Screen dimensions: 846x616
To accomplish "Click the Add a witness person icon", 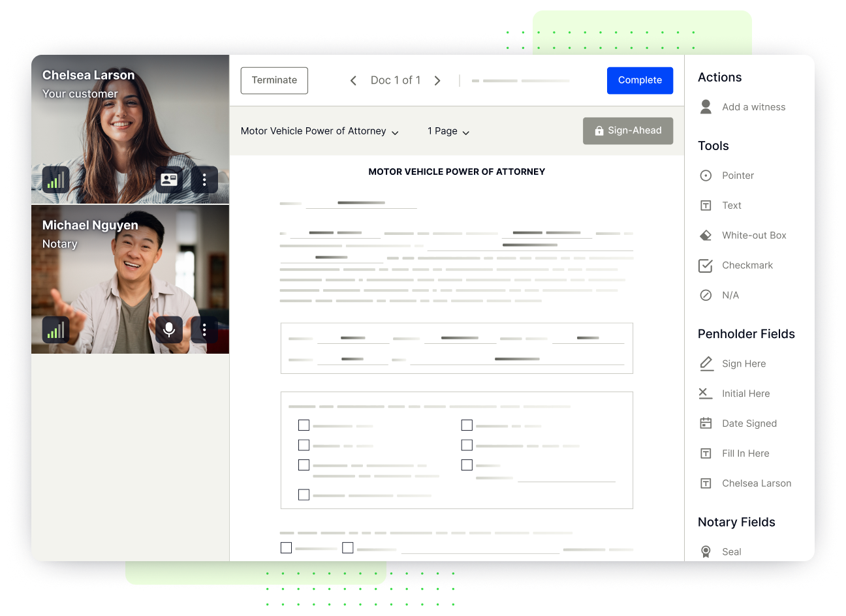I will pyautogui.click(x=706, y=107).
